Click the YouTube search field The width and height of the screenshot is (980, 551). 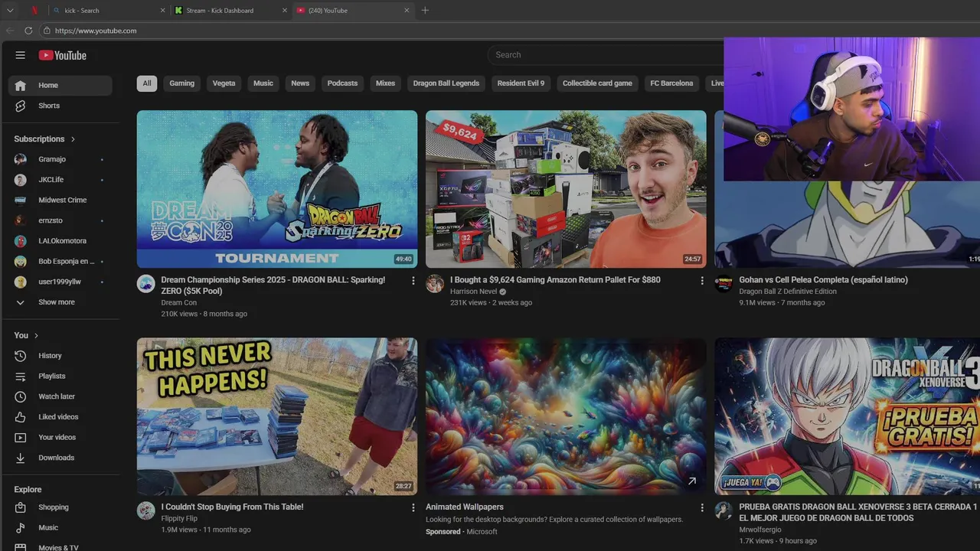point(605,55)
